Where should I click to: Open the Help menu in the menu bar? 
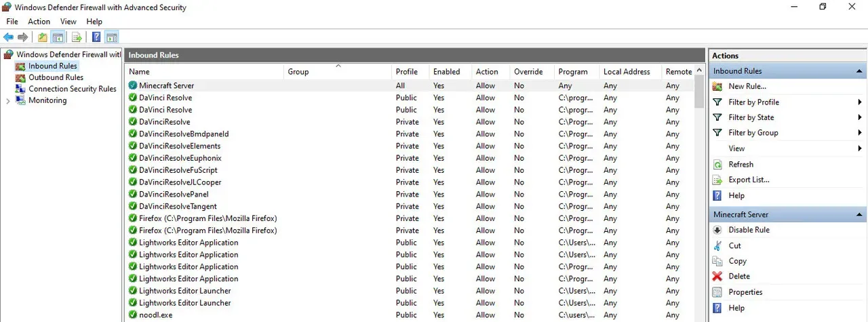coord(94,22)
